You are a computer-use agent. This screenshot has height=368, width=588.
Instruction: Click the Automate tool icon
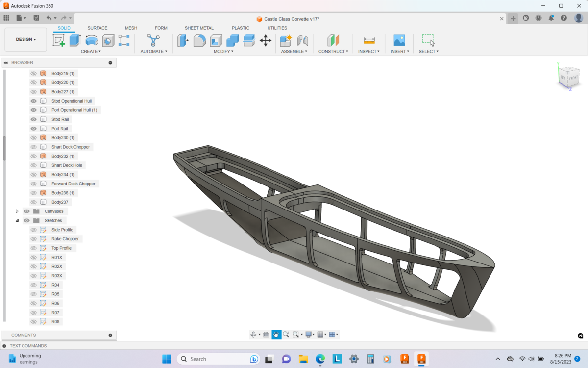point(153,40)
